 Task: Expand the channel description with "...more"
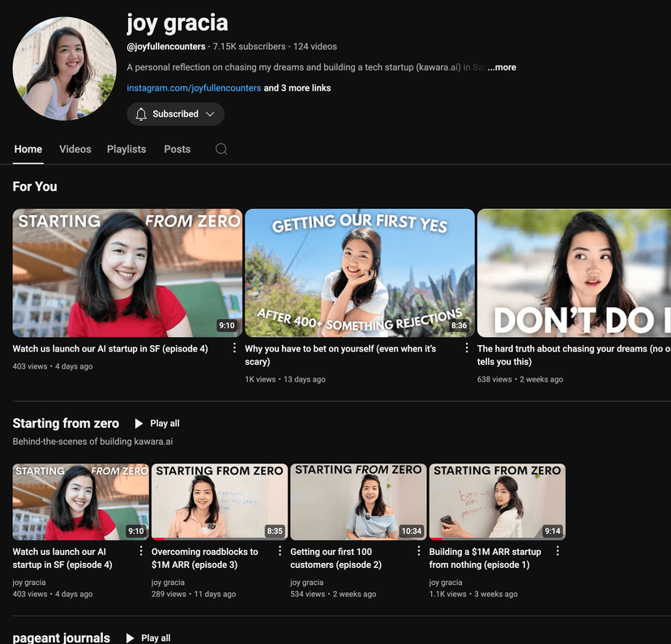tap(501, 67)
